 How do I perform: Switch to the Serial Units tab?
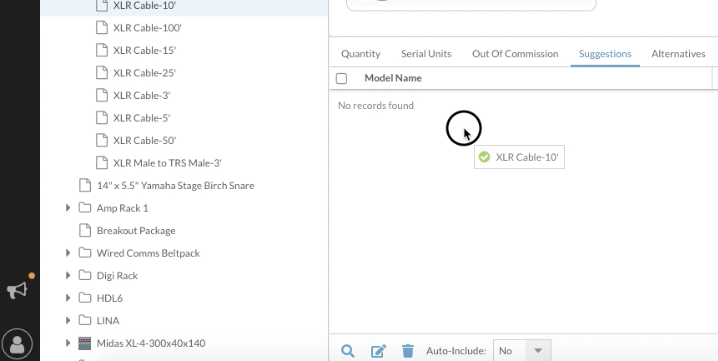(x=426, y=54)
